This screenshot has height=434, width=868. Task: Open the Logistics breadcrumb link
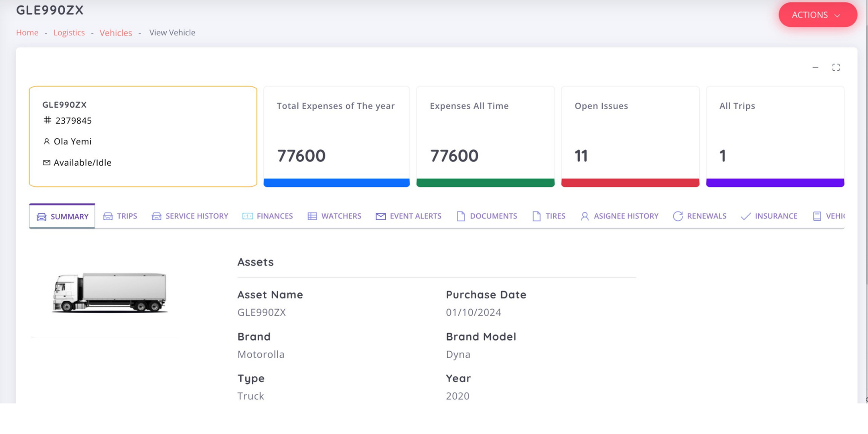[x=69, y=32]
